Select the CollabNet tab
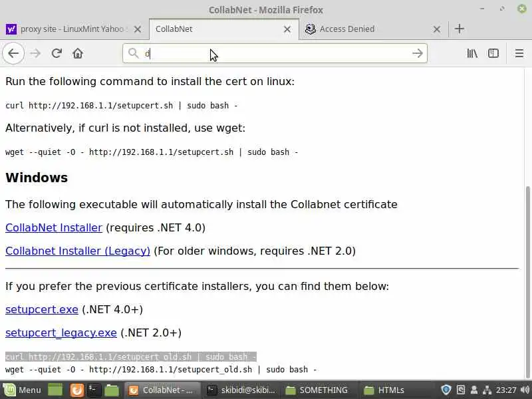532x399 pixels. click(x=224, y=29)
